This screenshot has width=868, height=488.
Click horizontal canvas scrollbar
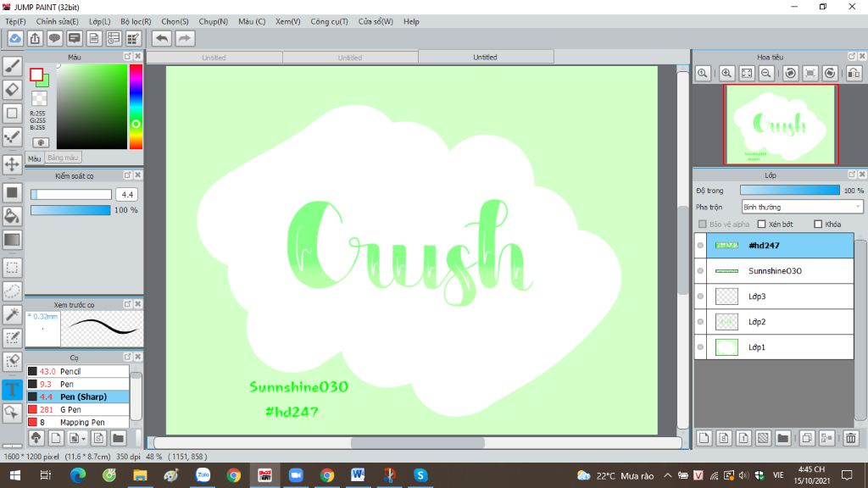pyautogui.click(x=417, y=442)
